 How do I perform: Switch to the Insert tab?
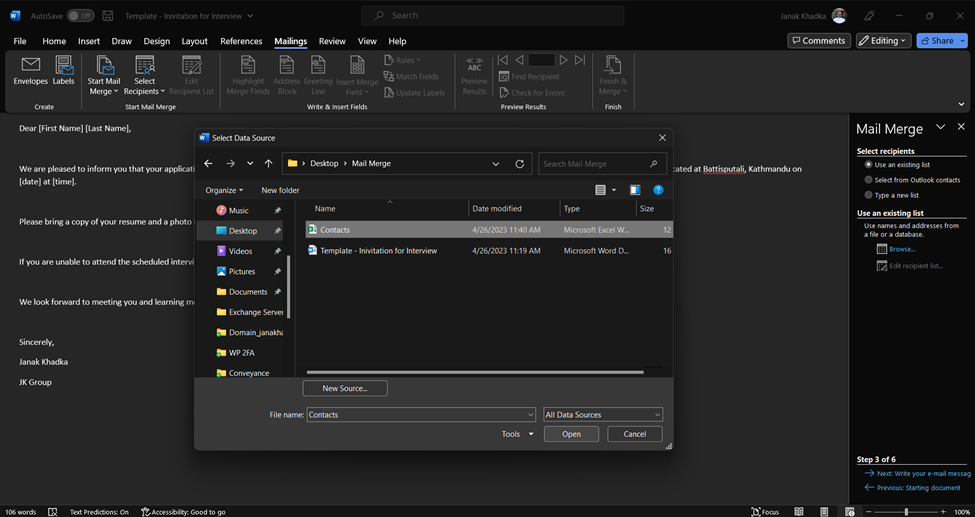[x=89, y=41]
